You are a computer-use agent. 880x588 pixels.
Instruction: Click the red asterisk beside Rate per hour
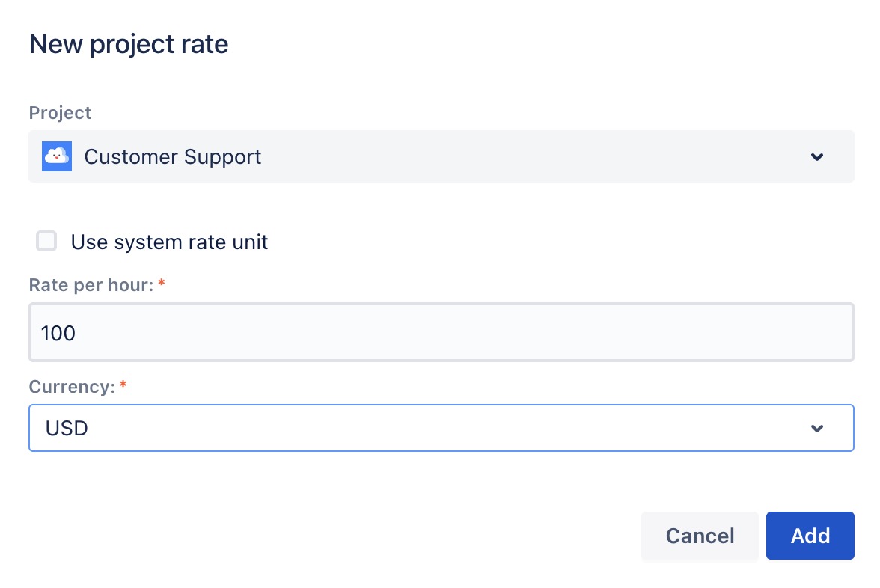(161, 284)
